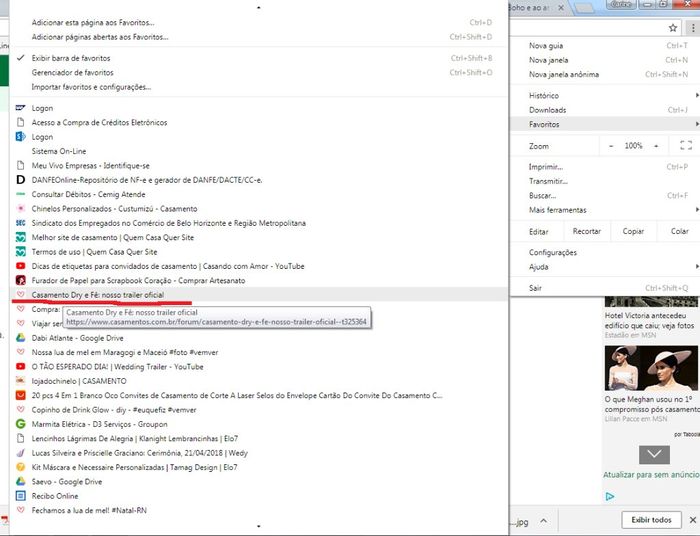Viewport: 700px width, 536px height.
Task: Click Atualizar para sem anúncios link
Action: pos(651,475)
